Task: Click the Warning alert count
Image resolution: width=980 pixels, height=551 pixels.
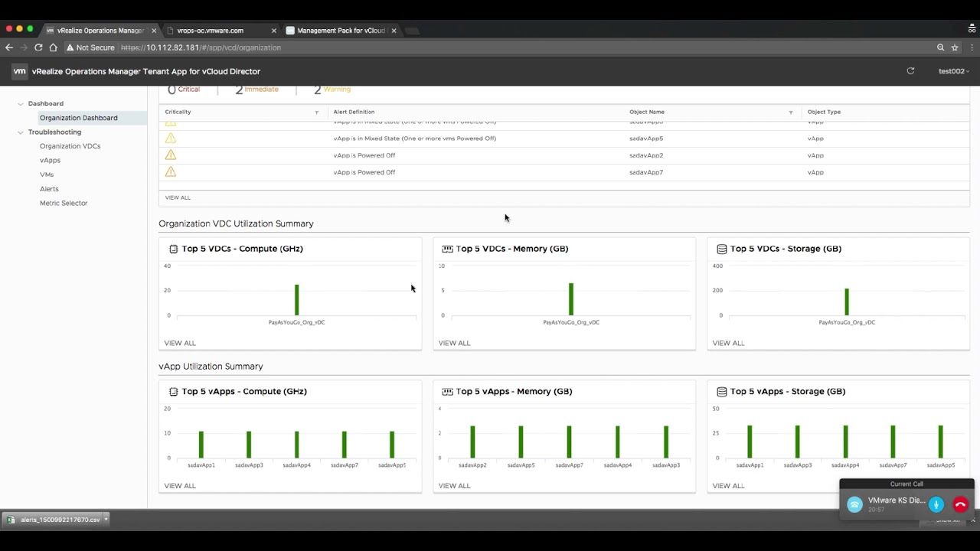Action: 332,90
